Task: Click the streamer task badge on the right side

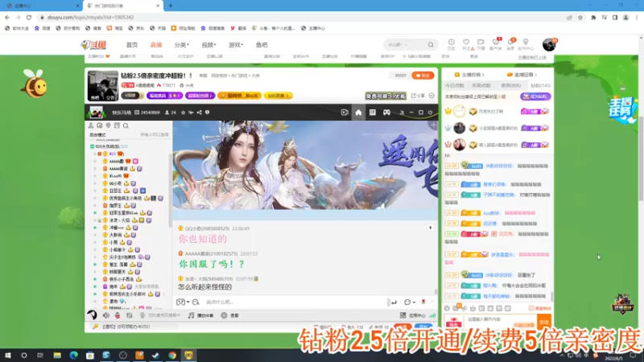Action: click(621, 109)
